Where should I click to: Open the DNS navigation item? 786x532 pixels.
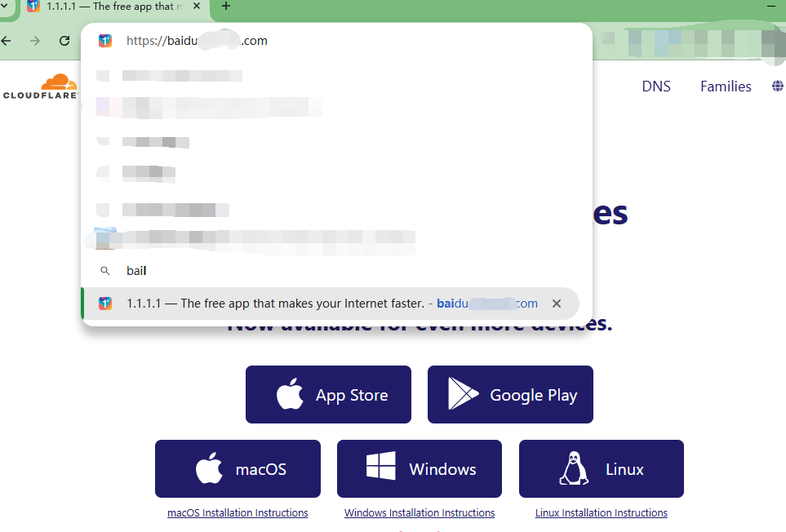tap(655, 86)
